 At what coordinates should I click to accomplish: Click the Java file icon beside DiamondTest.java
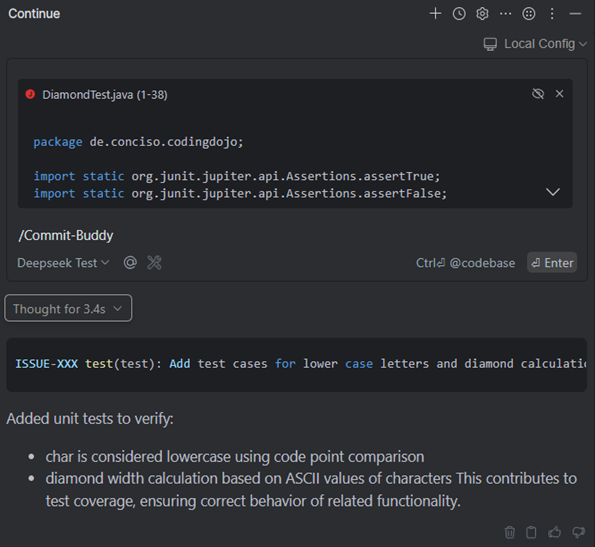pyautogui.click(x=30, y=94)
